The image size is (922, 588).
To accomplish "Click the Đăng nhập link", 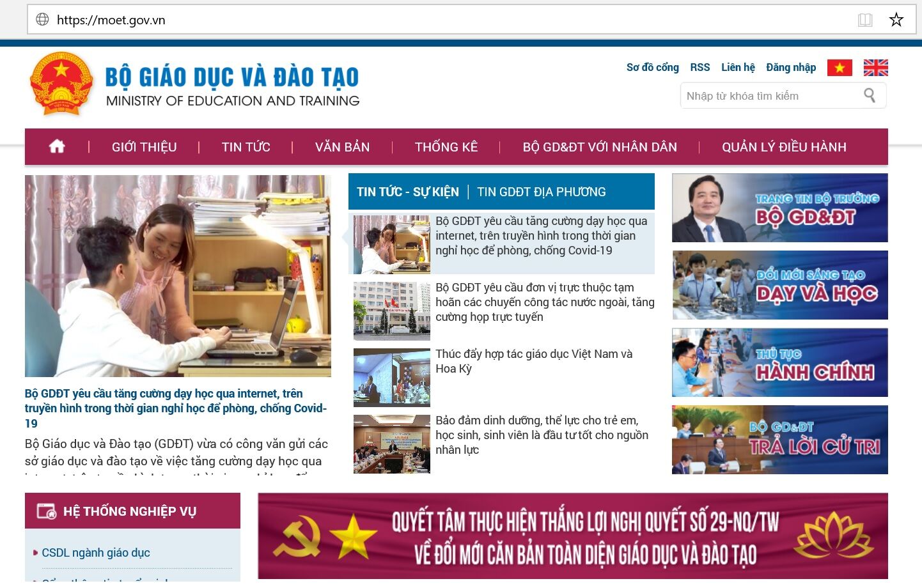I will pyautogui.click(x=790, y=67).
